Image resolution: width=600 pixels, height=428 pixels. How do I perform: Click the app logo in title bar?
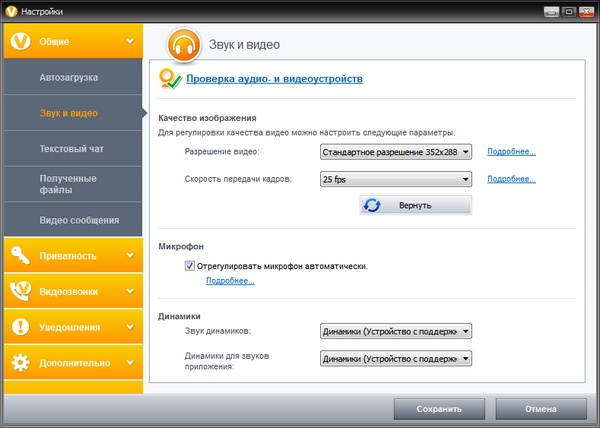pyautogui.click(x=10, y=10)
